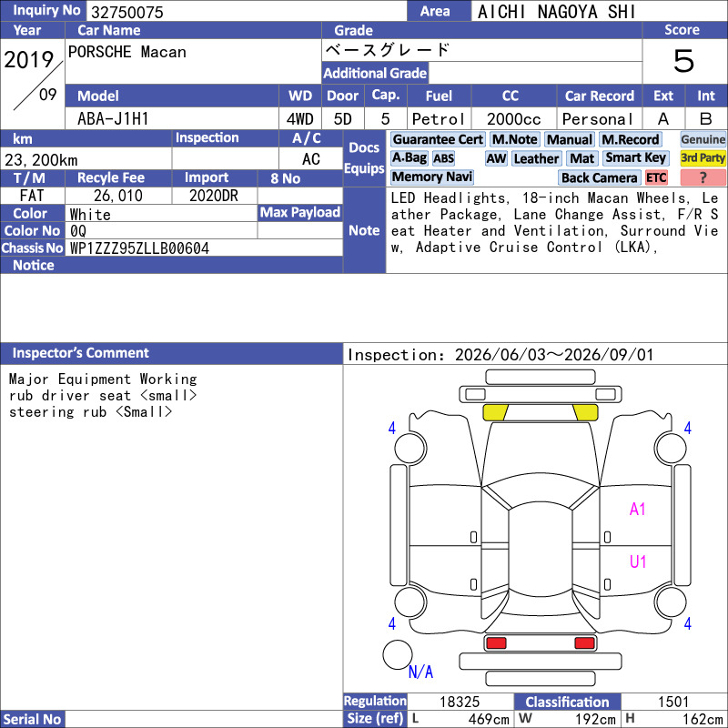Click the year 2019 value
The width and height of the screenshot is (728, 728).
29,60
